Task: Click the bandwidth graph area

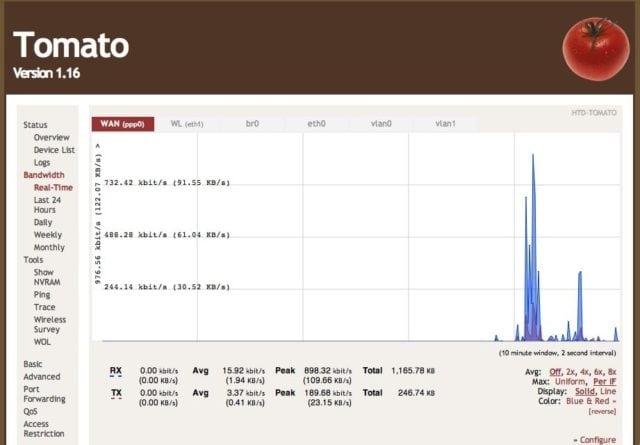Action: pos(356,237)
